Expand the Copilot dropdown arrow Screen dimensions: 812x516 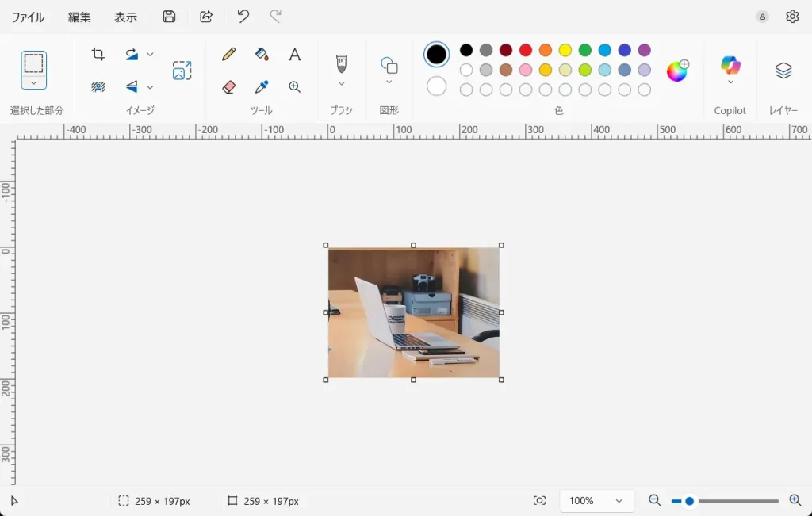[730, 82]
